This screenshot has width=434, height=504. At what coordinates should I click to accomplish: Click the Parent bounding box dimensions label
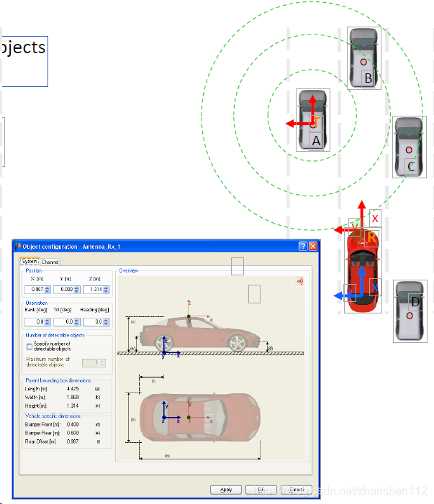pyautogui.click(x=58, y=380)
